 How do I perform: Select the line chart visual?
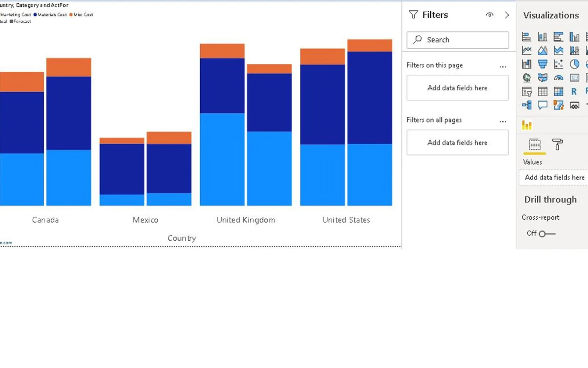[x=527, y=50]
